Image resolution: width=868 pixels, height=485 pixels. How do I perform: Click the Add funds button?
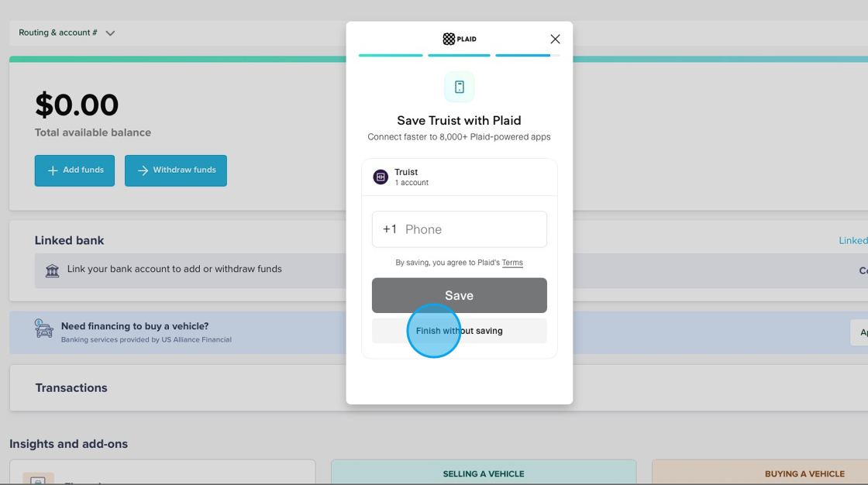point(74,170)
